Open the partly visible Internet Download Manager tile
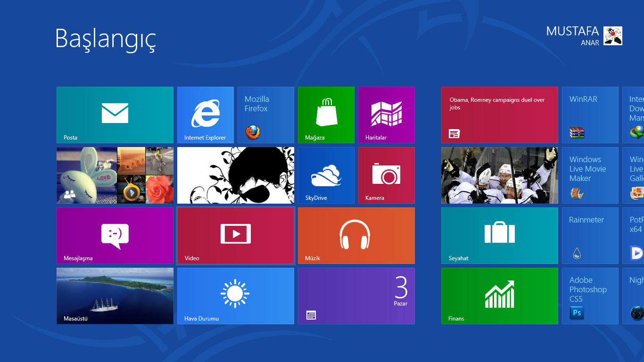The image size is (644, 362). (633, 115)
